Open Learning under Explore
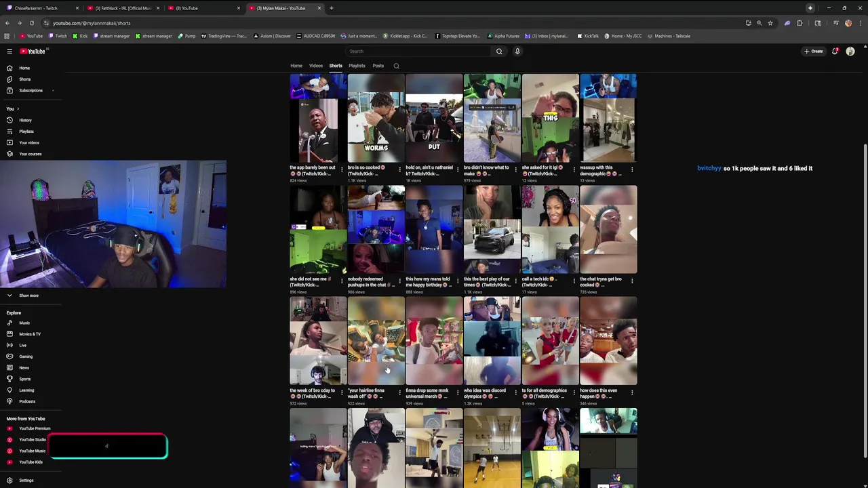 (26, 390)
